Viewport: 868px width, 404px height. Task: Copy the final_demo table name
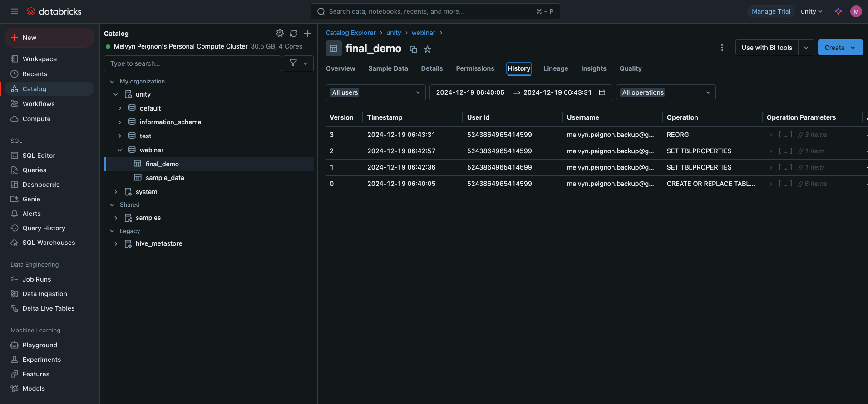(413, 49)
